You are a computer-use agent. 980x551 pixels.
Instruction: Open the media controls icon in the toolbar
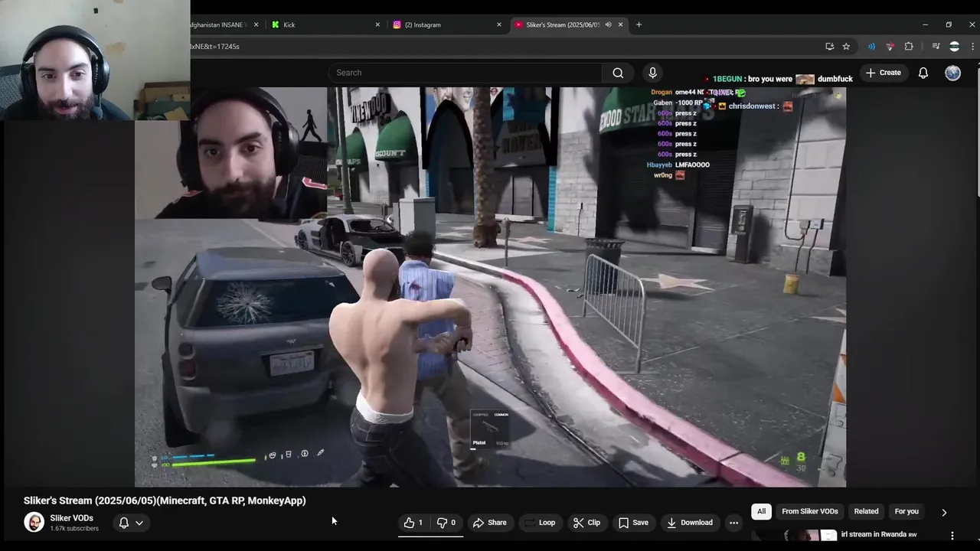(935, 47)
